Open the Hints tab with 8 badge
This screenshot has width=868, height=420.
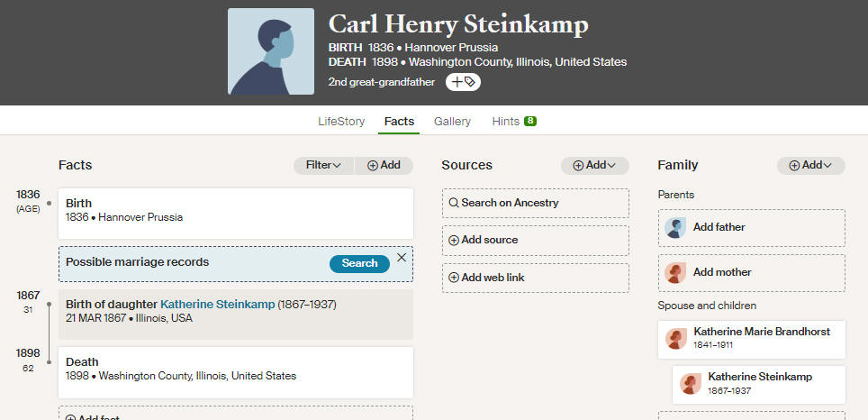[514, 122]
